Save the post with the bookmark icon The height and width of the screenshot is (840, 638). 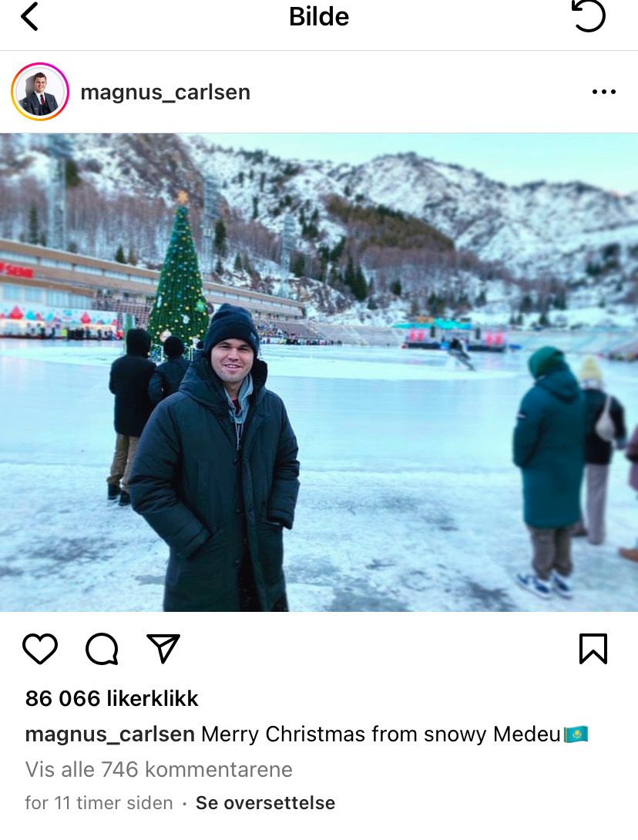(593, 649)
